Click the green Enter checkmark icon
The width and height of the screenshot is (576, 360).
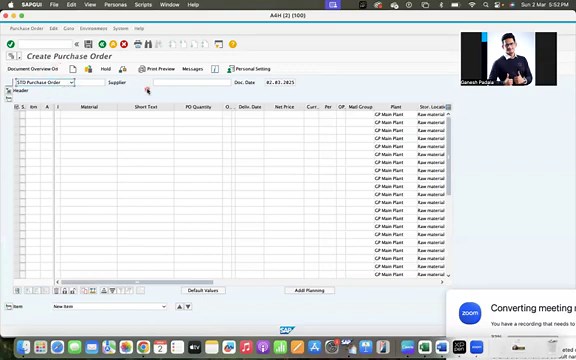(11, 44)
